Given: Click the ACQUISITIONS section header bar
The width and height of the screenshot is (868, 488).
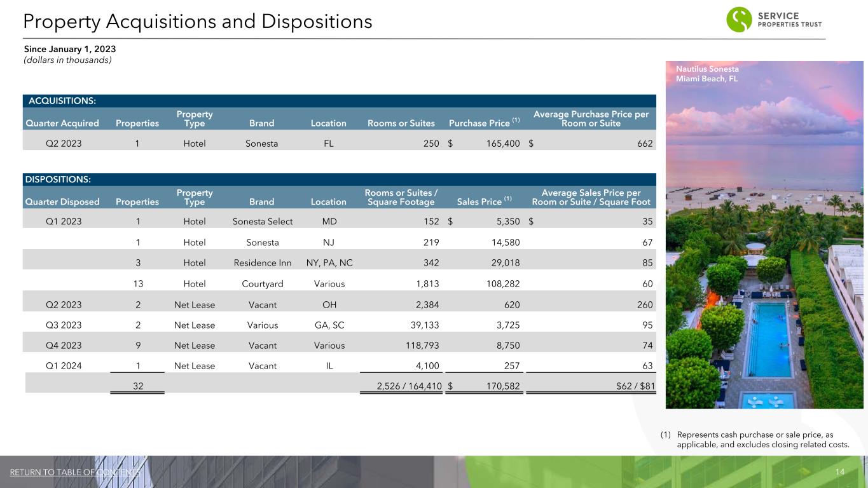Looking at the screenshot, I should click(339, 100).
